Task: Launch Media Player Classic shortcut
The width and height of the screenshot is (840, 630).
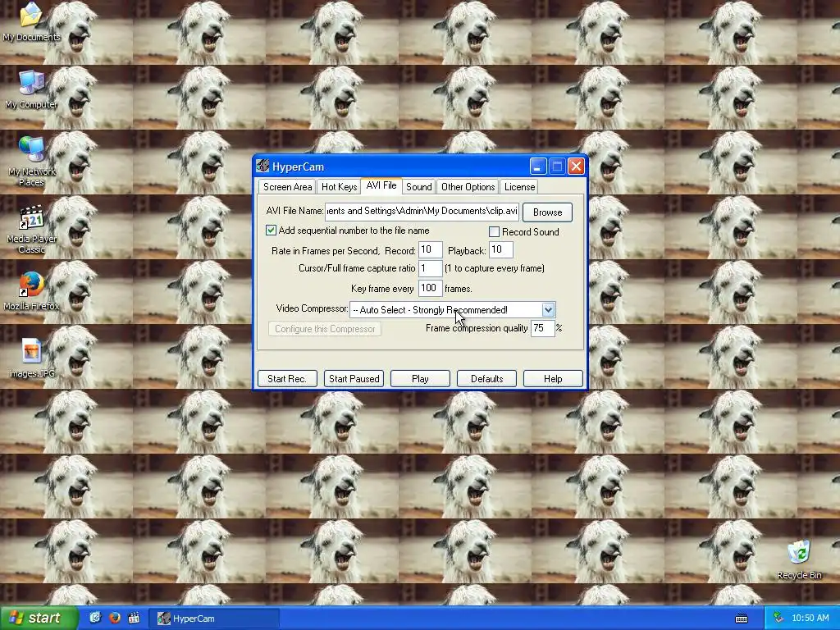Action: tap(32, 230)
